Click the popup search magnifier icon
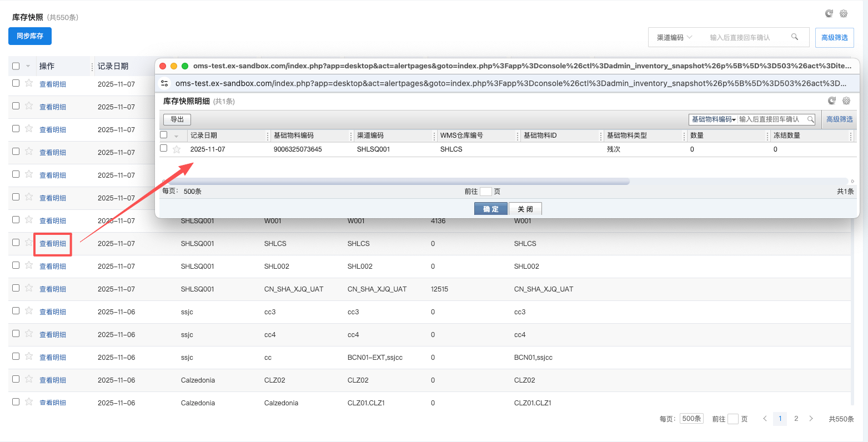The width and height of the screenshot is (868, 442). (x=811, y=119)
